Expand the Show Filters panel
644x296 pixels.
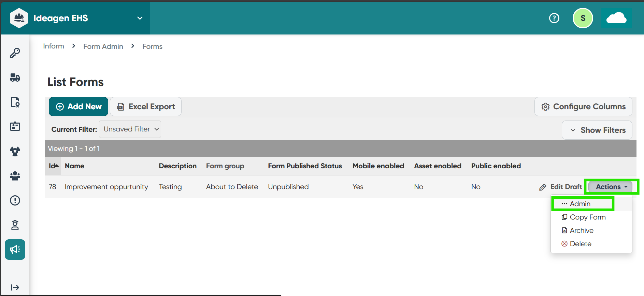click(597, 130)
